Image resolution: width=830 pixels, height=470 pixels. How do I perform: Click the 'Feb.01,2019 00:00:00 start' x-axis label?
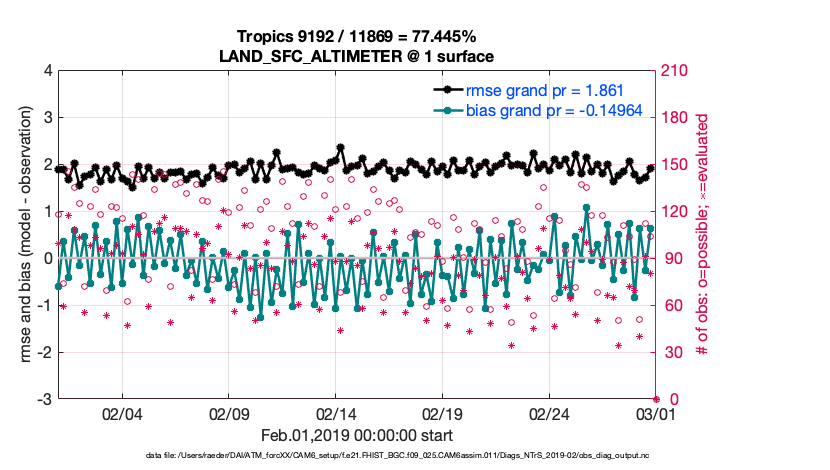pos(357,436)
